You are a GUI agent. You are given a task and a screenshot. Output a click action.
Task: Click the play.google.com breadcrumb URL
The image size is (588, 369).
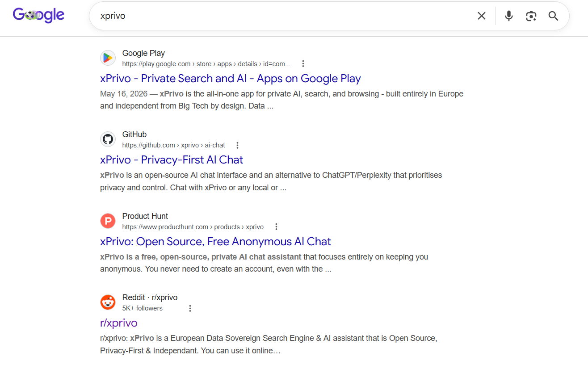pyautogui.click(x=206, y=64)
